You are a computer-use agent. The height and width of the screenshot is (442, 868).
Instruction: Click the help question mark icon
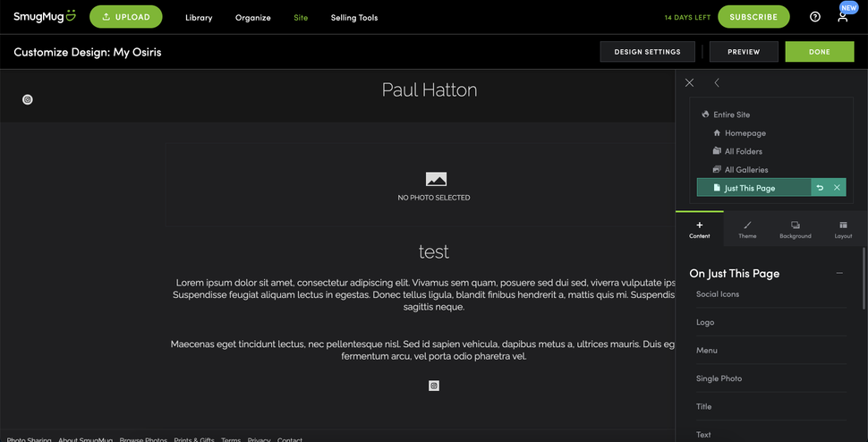815,17
